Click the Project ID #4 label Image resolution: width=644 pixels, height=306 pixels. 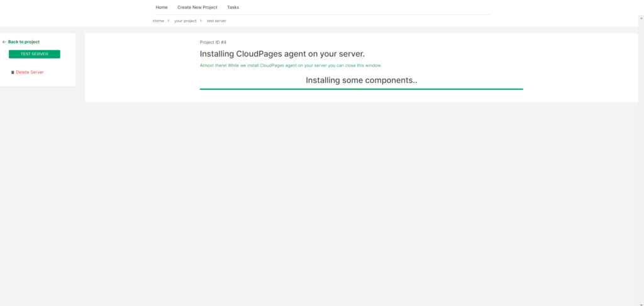(213, 42)
